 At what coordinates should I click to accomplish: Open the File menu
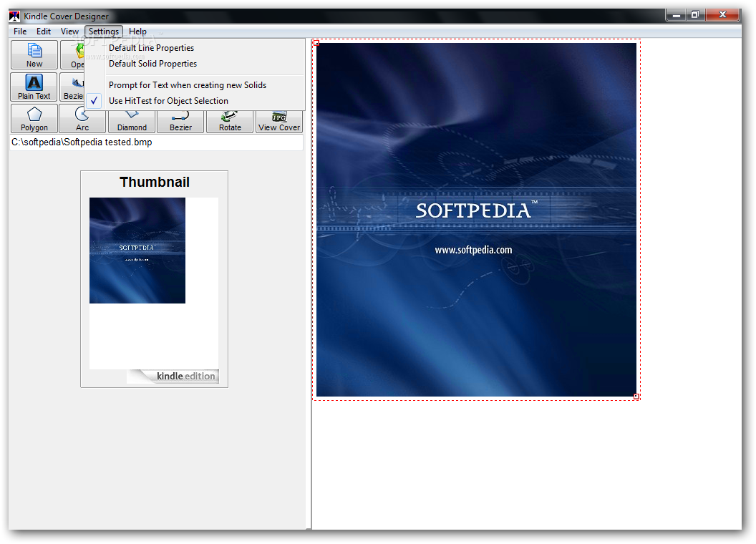pyautogui.click(x=20, y=31)
